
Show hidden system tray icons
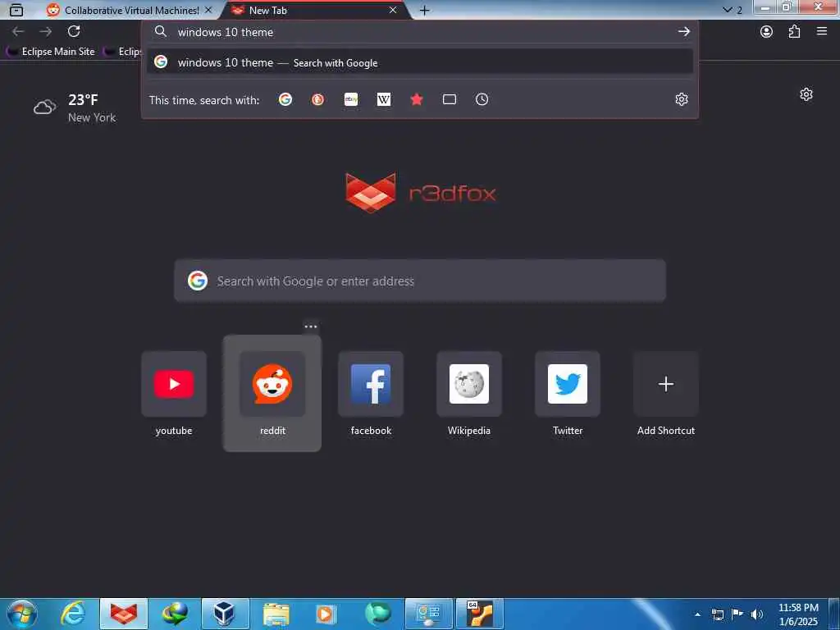click(697, 614)
